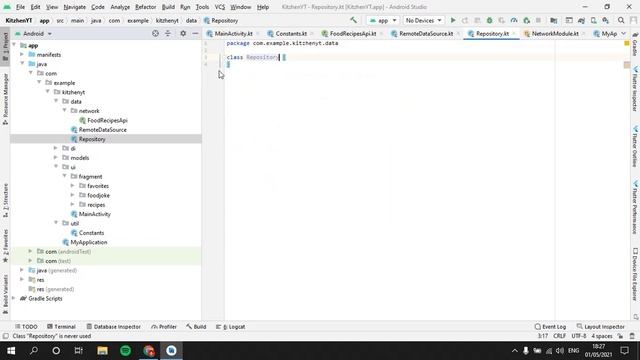Image resolution: width=640 pixels, height=360 pixels.
Task: Toggle the Favorites side panel
Action: point(5,246)
